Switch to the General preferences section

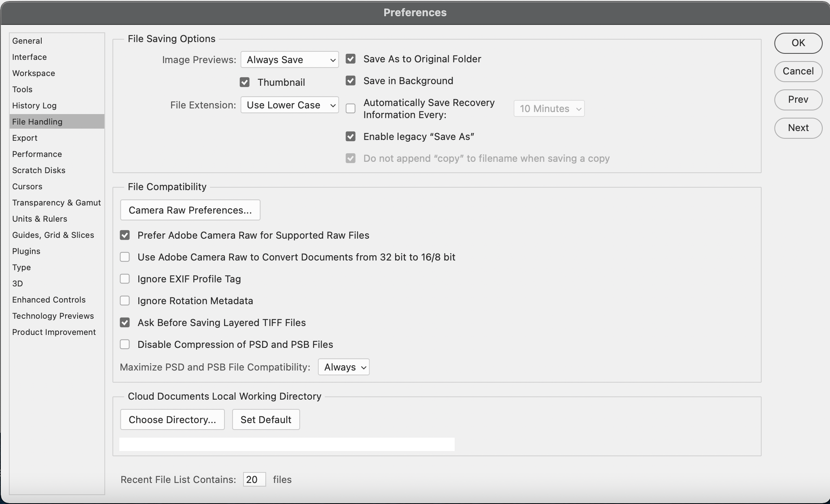pyautogui.click(x=27, y=40)
